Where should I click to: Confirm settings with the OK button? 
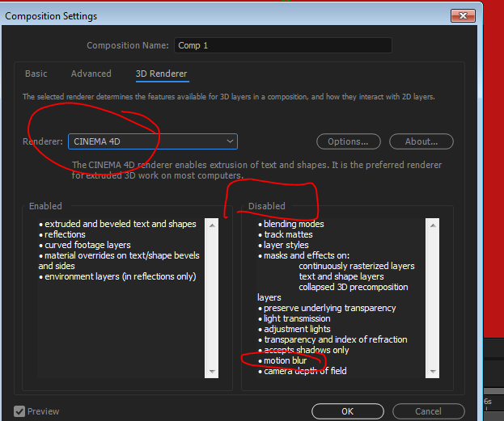pos(348,411)
